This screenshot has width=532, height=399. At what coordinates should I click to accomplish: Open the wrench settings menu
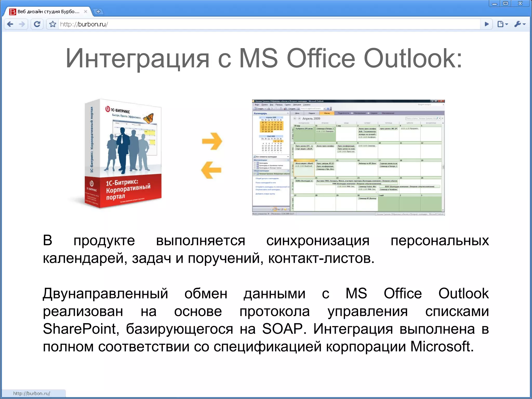point(520,24)
